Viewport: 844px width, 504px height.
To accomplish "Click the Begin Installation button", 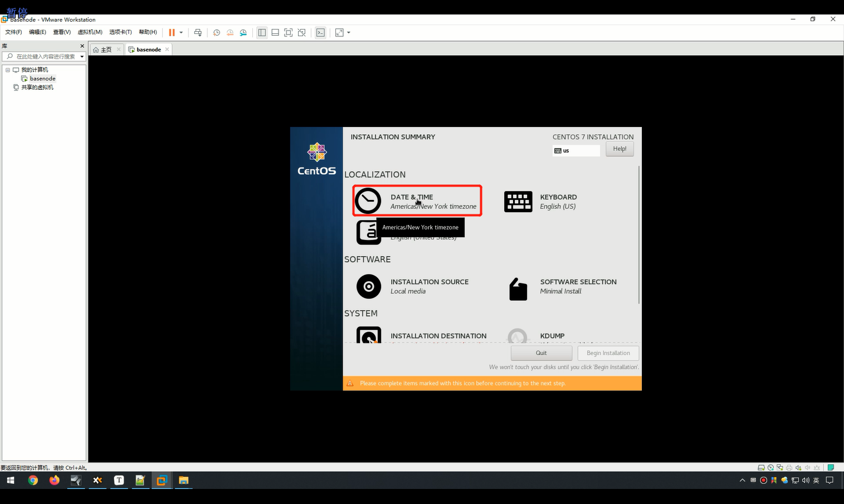I will 608,353.
